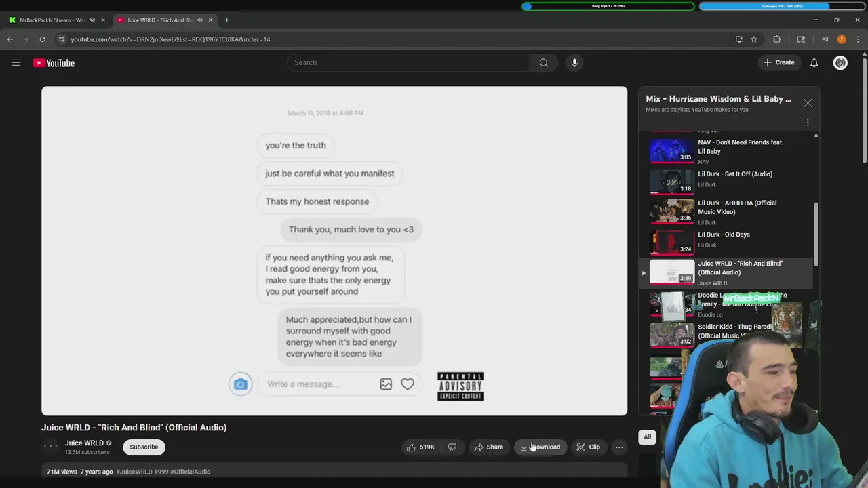Play Lil Durk - Old Days
Screen dimensions: 868x488
point(724,235)
